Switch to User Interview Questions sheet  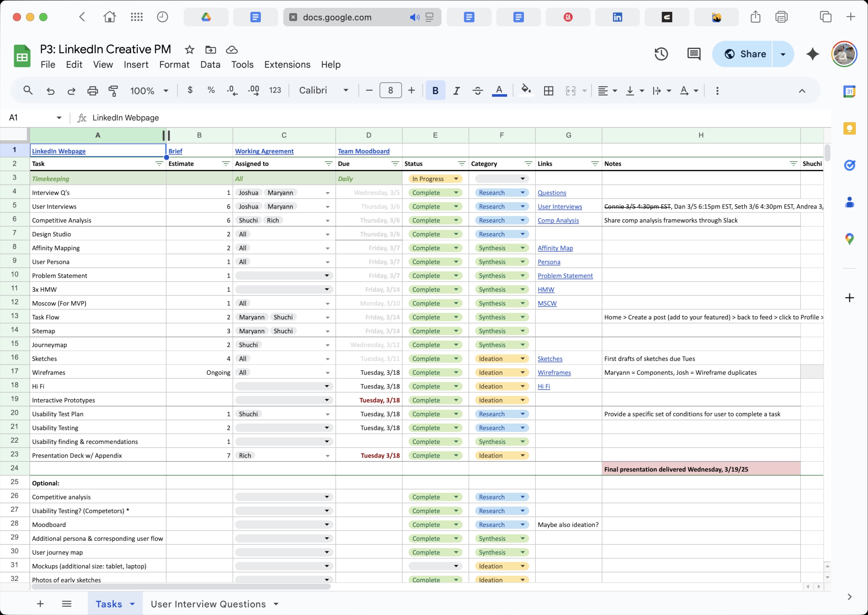[208, 604]
